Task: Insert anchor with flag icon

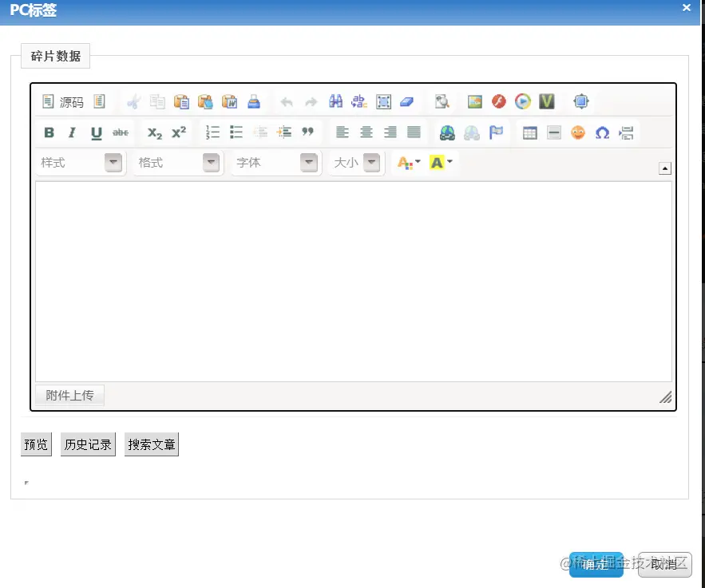Action: click(x=496, y=132)
